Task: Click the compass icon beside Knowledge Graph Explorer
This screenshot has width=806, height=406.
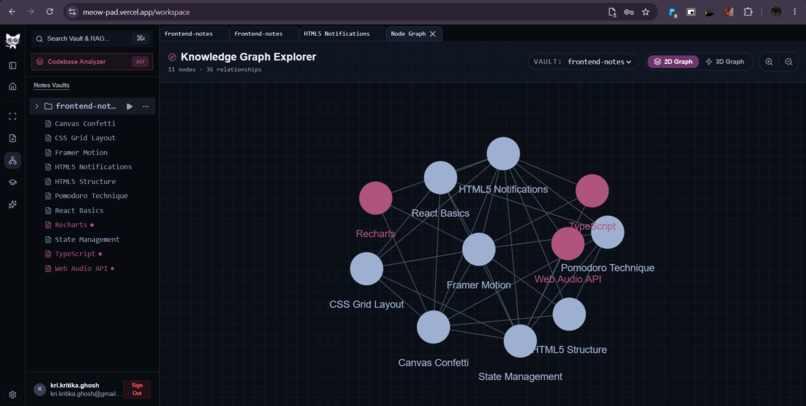Action: coord(172,57)
